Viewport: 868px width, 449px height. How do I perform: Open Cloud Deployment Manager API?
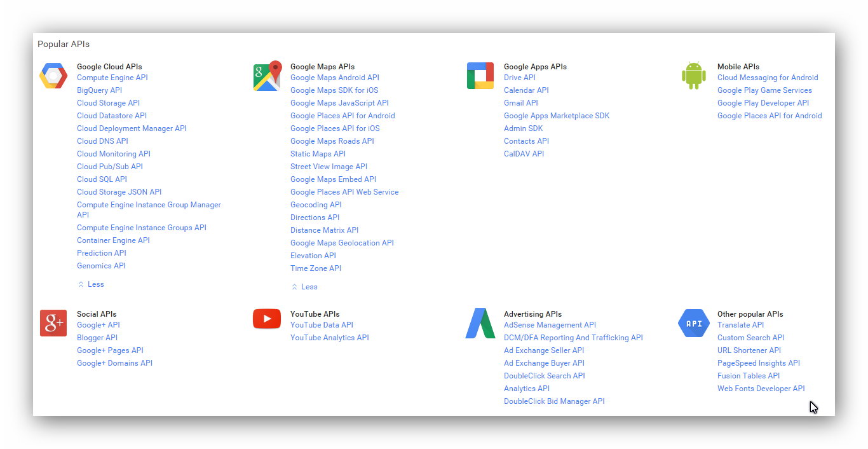132,128
